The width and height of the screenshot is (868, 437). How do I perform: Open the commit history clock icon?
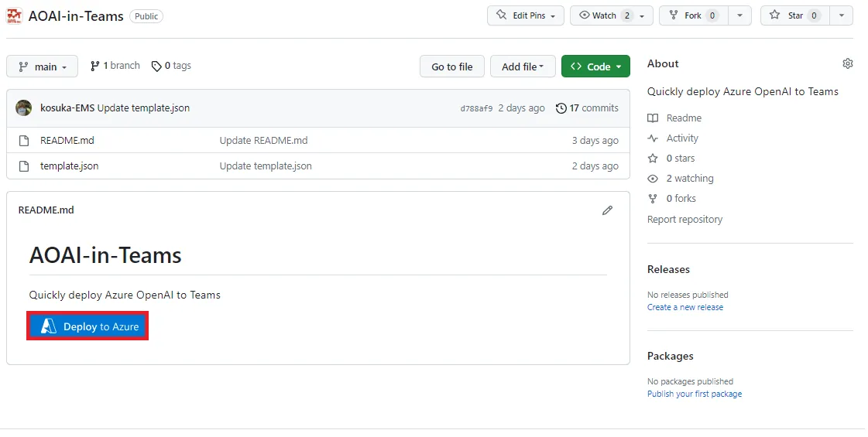(x=561, y=108)
